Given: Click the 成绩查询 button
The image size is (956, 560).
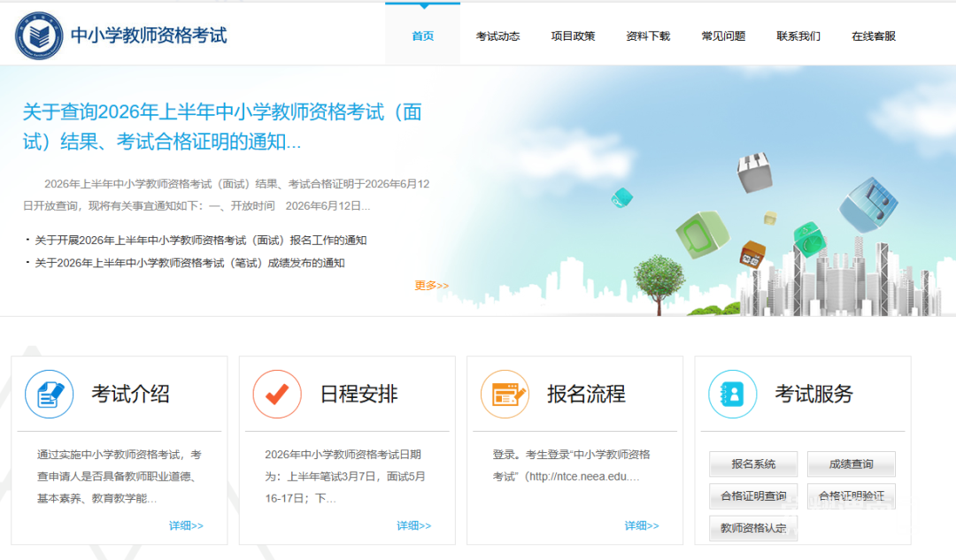Looking at the screenshot, I should [852, 464].
